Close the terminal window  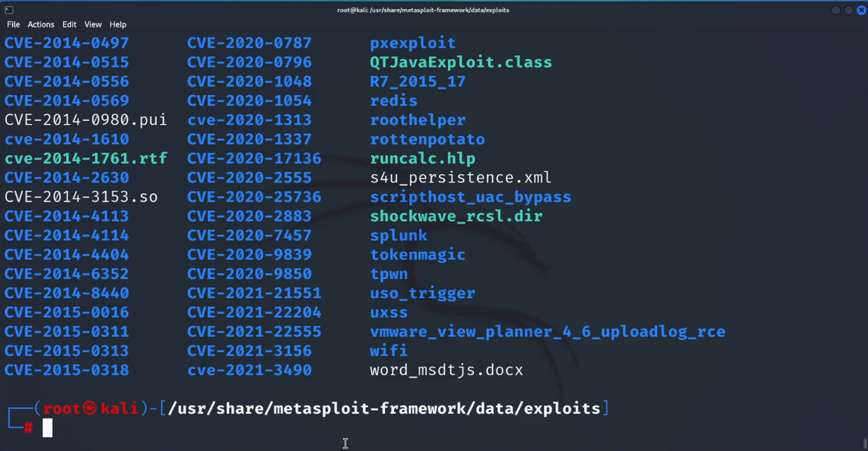coord(861,10)
